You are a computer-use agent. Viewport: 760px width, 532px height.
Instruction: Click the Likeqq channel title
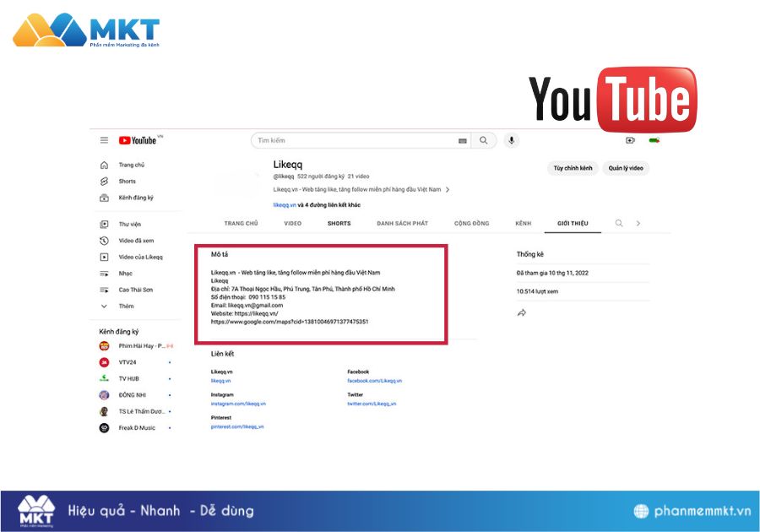click(x=287, y=165)
